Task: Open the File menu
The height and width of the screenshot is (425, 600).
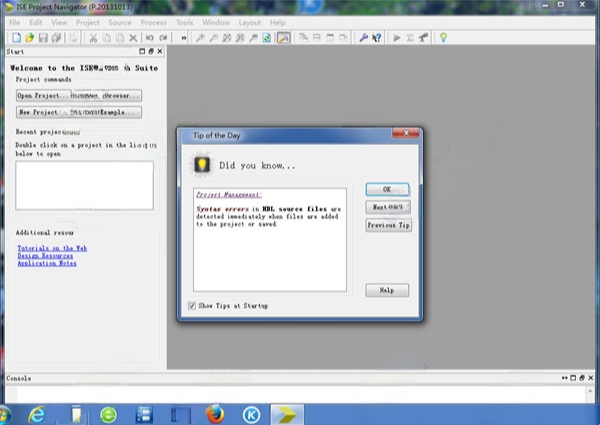Action: (15, 23)
